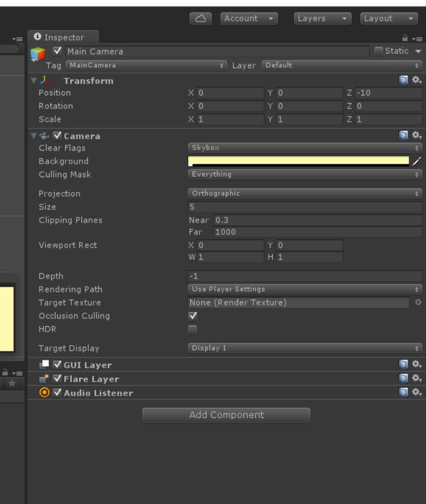Click the Camera component icon
Viewport: 426px width, 504px height.
click(x=44, y=136)
